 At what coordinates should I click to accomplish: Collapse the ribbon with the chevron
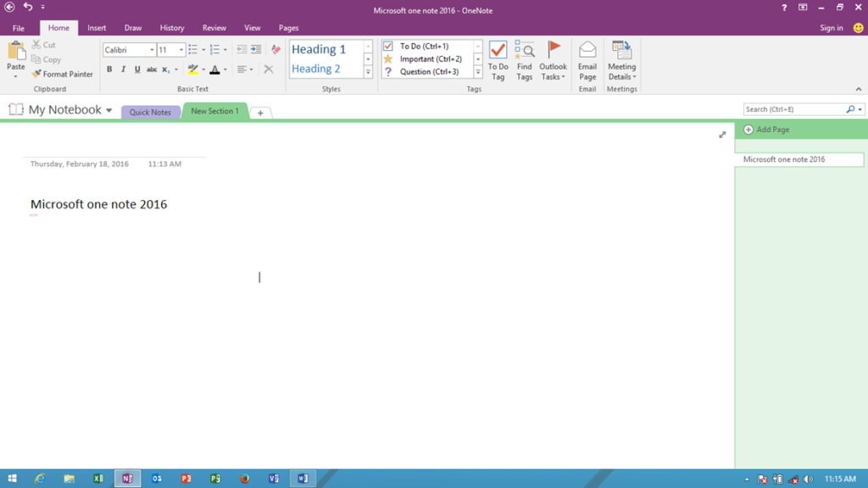coord(859,88)
